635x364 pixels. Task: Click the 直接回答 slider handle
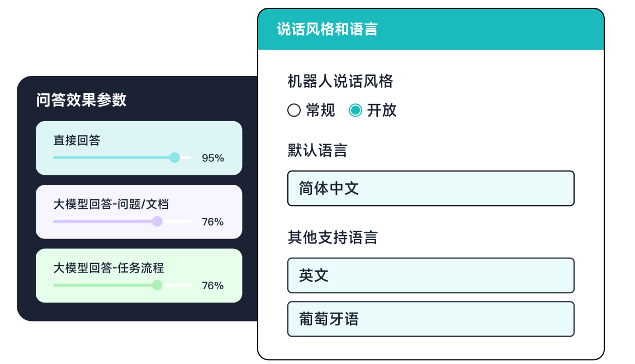pos(174,157)
